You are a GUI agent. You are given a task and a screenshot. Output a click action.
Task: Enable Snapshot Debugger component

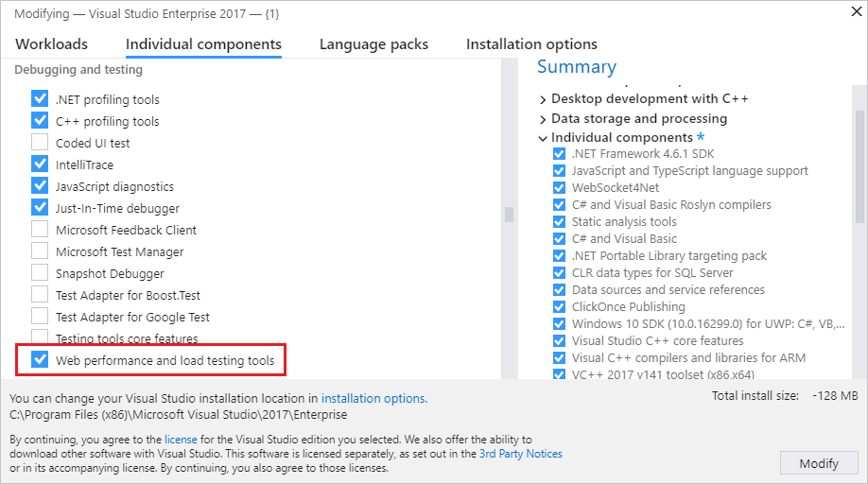point(40,273)
